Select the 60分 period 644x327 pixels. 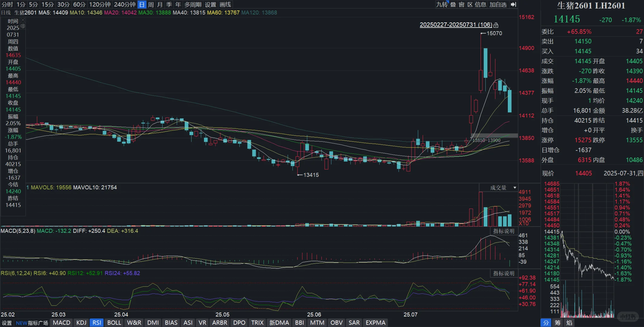coord(79,4)
